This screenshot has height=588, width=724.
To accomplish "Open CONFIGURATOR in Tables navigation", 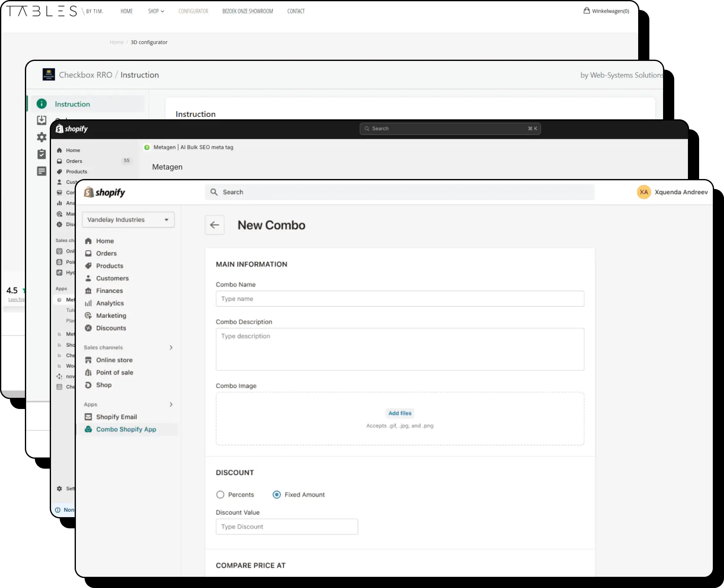I will click(193, 11).
